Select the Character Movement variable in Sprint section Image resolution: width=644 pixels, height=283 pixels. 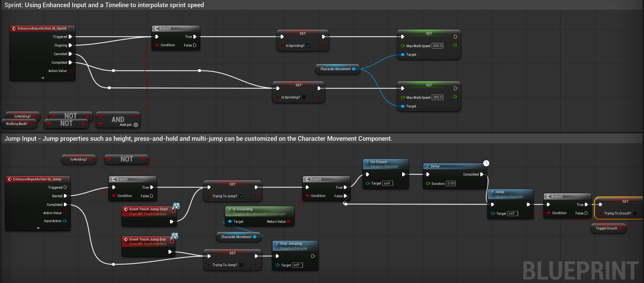(337, 69)
